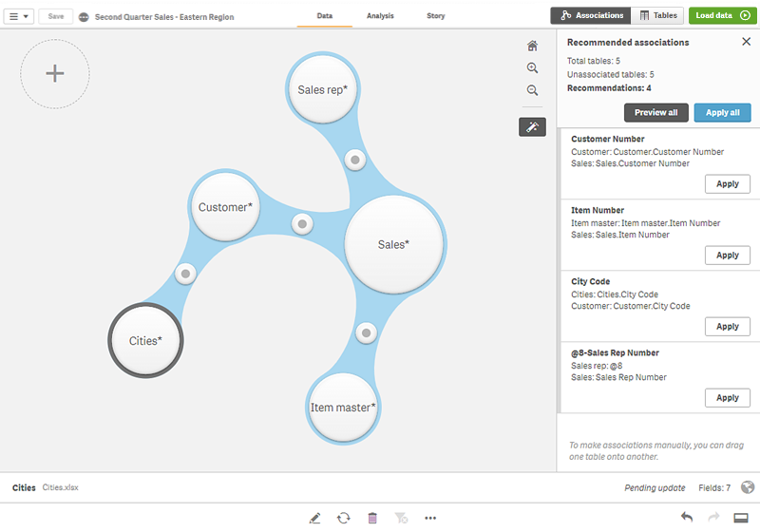Click the home view icon

click(532, 46)
